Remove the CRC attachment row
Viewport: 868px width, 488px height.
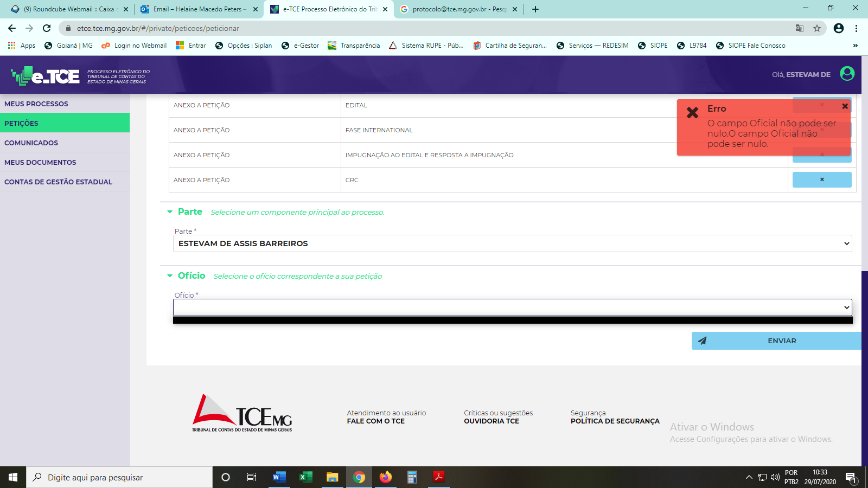[821, 179]
